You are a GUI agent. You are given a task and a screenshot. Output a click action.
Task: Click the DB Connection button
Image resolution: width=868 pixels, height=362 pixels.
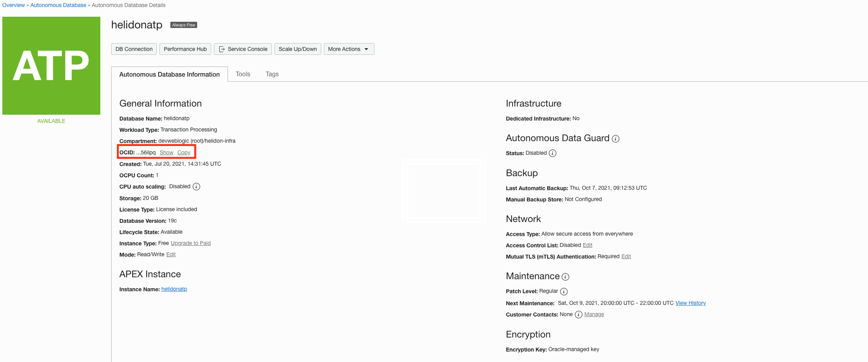click(134, 49)
